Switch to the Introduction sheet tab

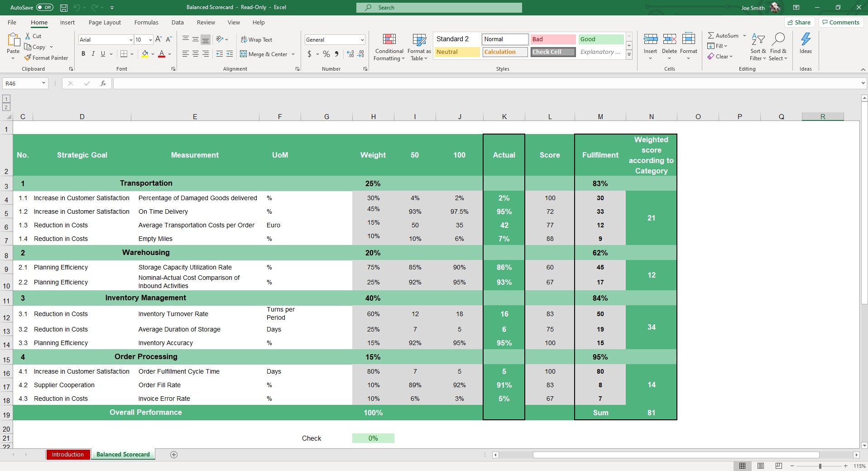point(67,455)
